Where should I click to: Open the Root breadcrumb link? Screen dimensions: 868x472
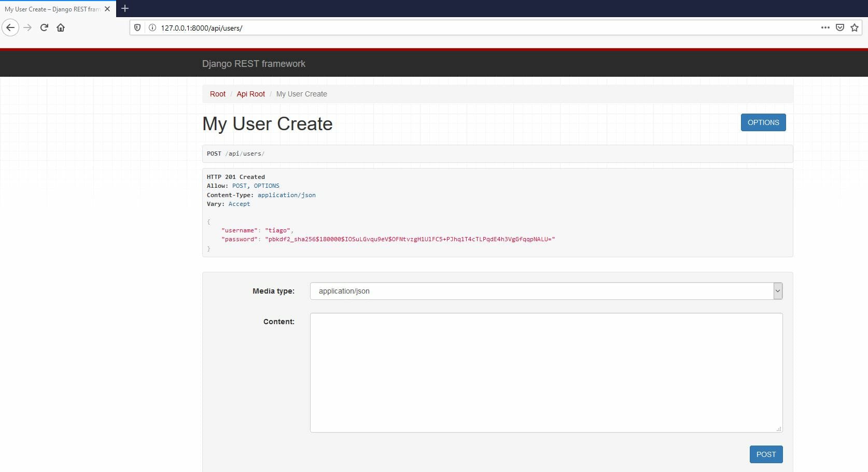218,94
